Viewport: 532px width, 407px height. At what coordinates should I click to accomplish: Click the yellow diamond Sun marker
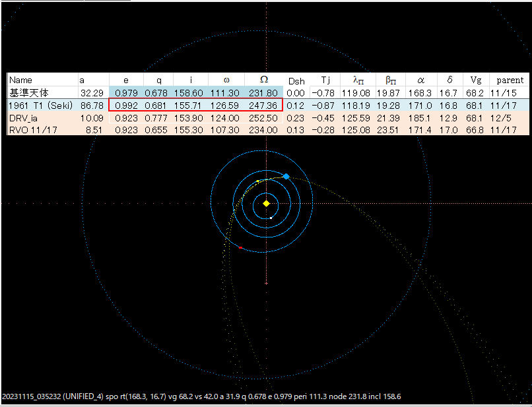click(x=266, y=204)
